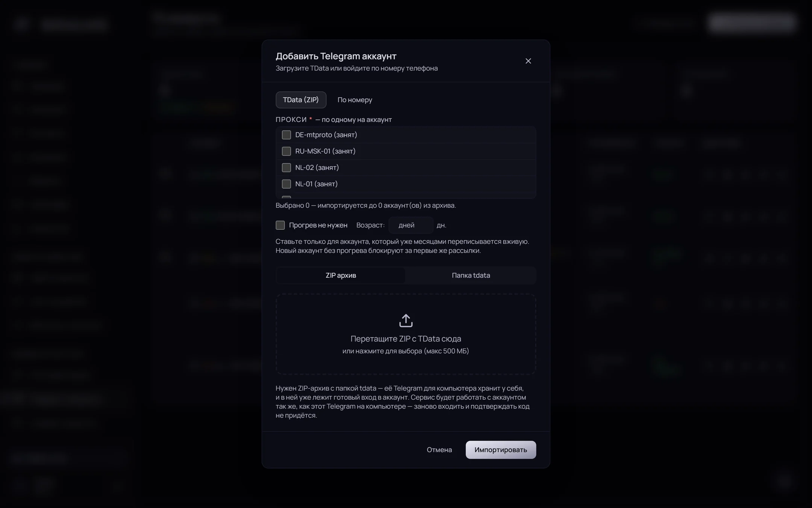Click the Перетащите ZIP с TData сюда text
812x508 pixels.
406,339
